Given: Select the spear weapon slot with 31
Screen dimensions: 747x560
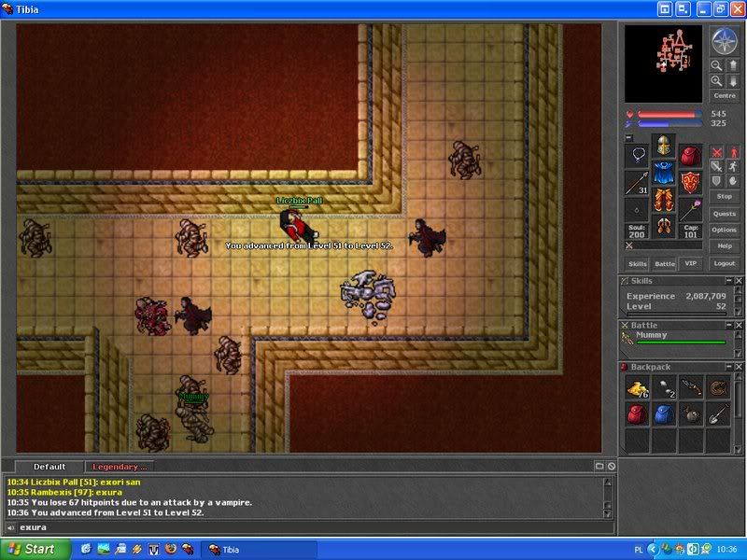Looking at the screenshot, I should [637, 183].
